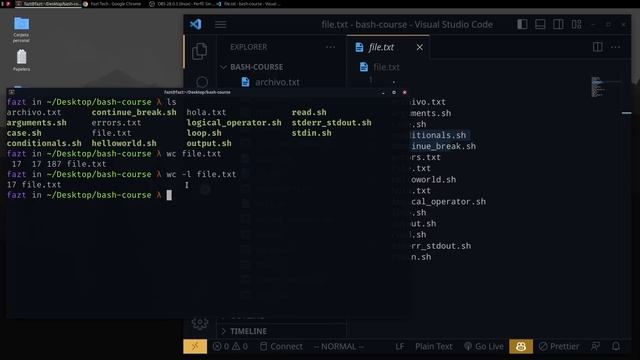Open the VS Code application menu (hamburger)
The image size is (640, 360).
[x=220, y=24]
